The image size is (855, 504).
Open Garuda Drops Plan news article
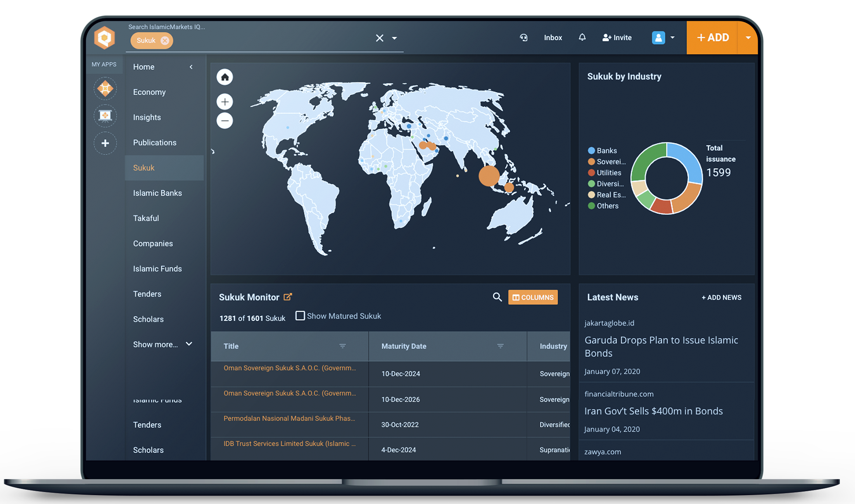coord(661,346)
